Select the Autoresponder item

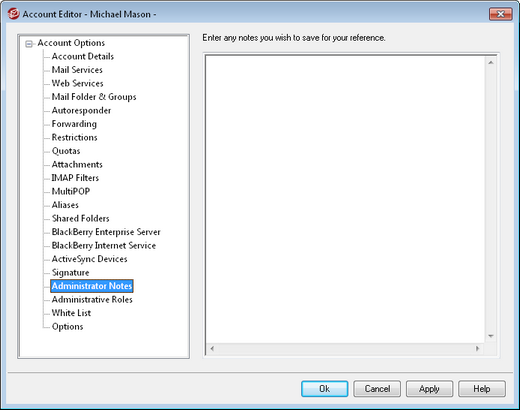tap(81, 110)
